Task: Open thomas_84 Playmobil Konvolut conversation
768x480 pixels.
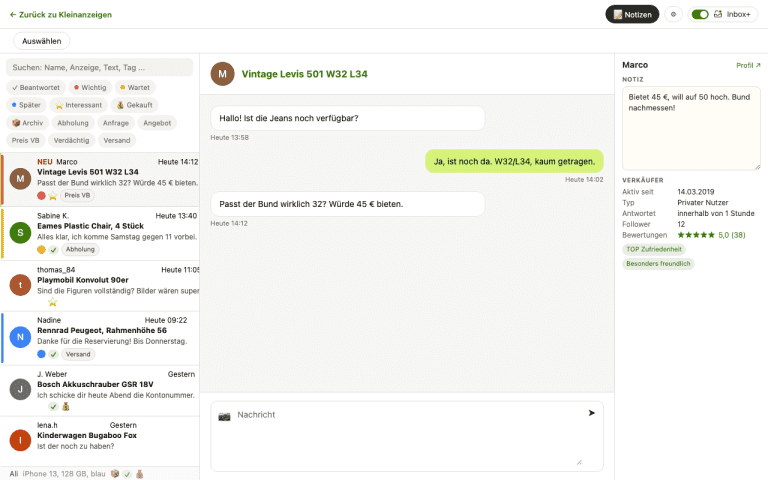Action: (x=100, y=286)
